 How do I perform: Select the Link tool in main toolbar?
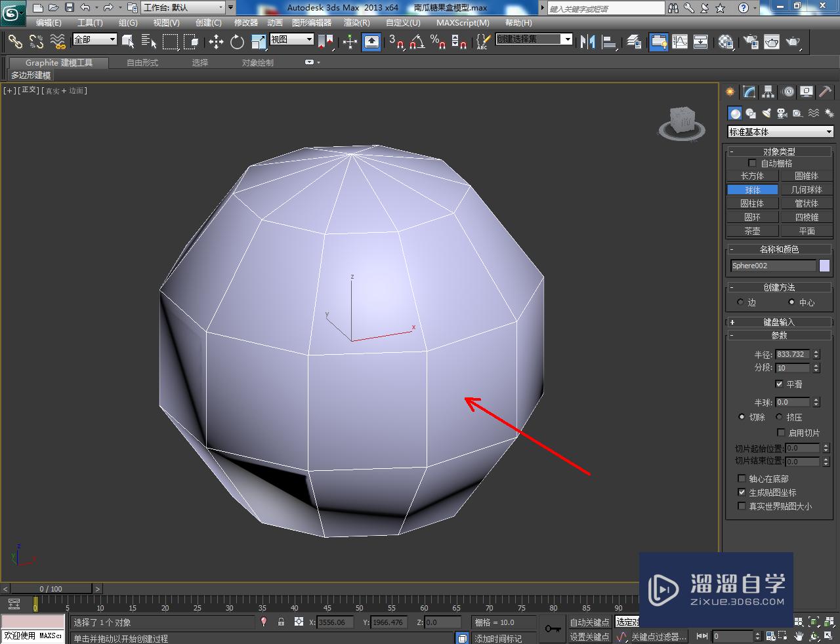14,42
